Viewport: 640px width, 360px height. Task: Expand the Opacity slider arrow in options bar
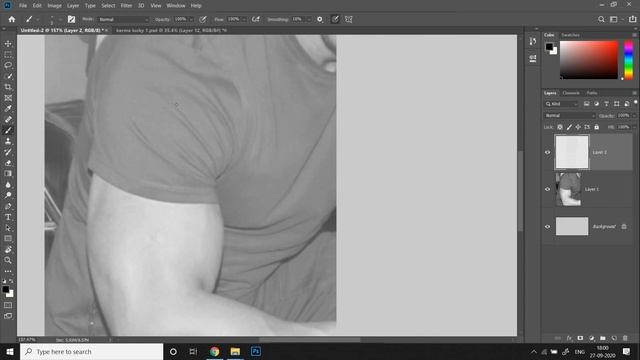coord(191,19)
